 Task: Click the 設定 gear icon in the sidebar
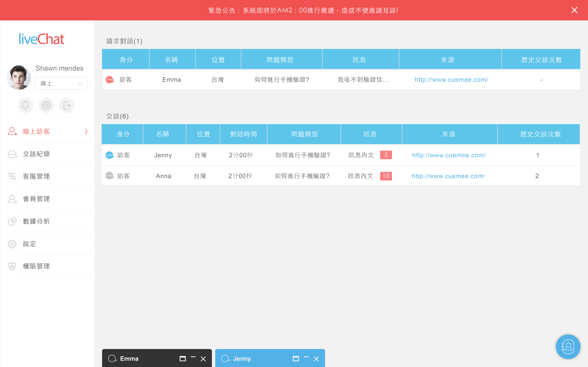(12, 244)
